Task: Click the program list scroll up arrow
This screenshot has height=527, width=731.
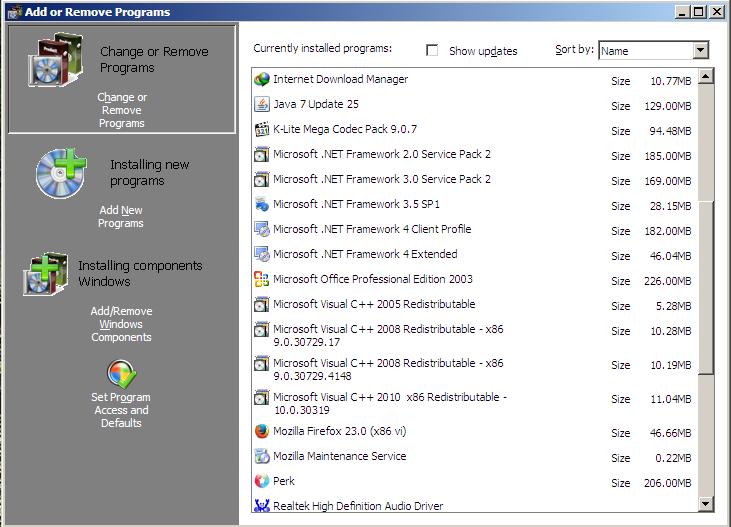Action: pyautogui.click(x=706, y=76)
